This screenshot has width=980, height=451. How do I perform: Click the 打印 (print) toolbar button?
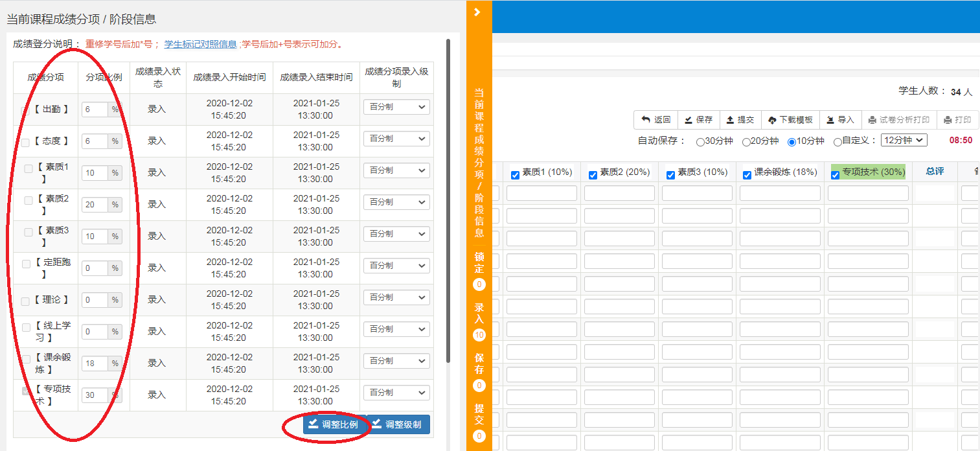[x=957, y=120]
